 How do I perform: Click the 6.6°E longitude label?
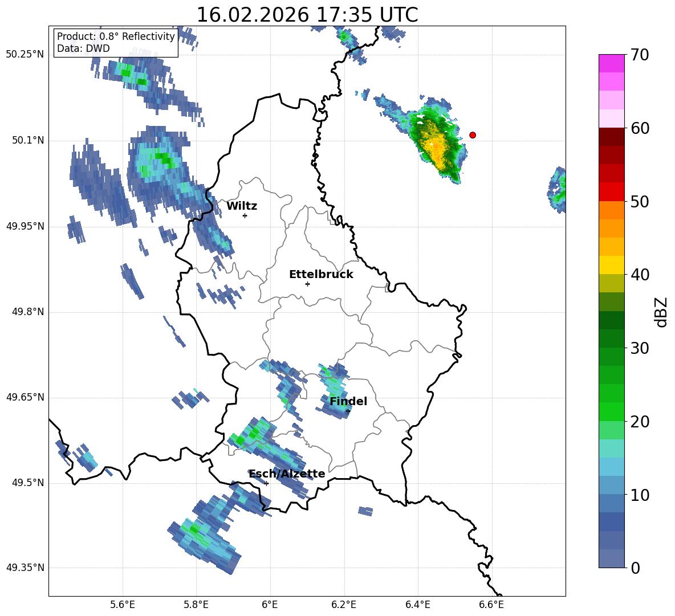pyautogui.click(x=491, y=605)
